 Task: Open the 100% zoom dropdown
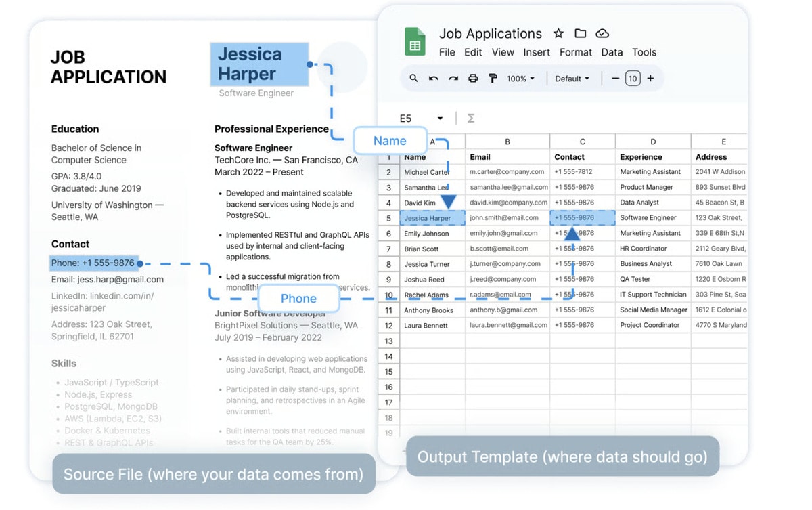click(520, 79)
